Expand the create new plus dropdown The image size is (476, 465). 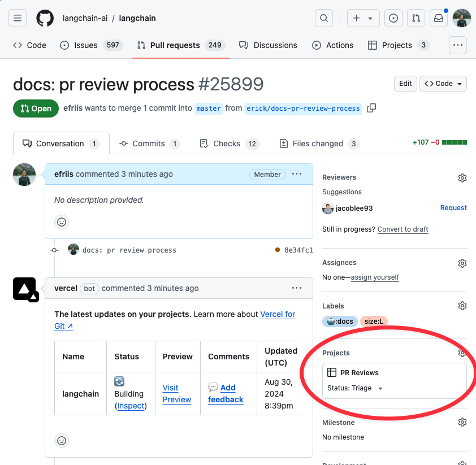[363, 18]
